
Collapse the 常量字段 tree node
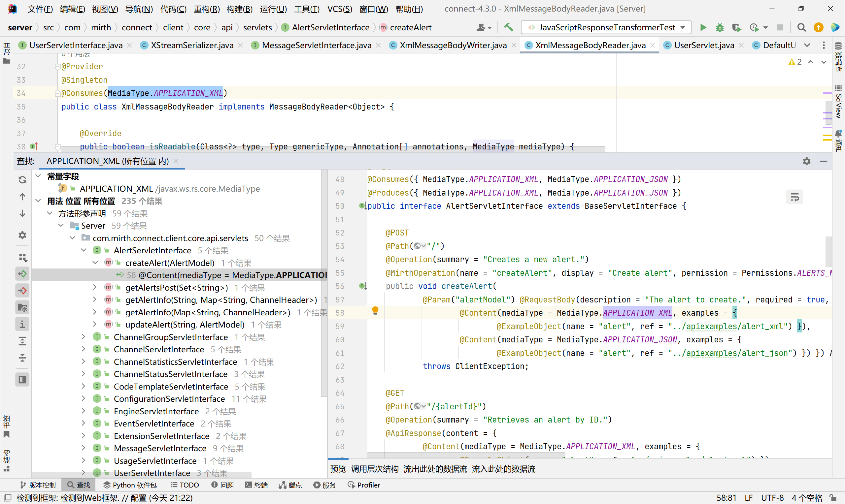click(38, 176)
